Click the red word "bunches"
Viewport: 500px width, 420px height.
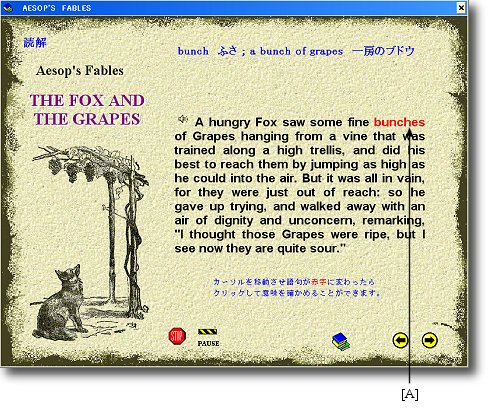[399, 122]
